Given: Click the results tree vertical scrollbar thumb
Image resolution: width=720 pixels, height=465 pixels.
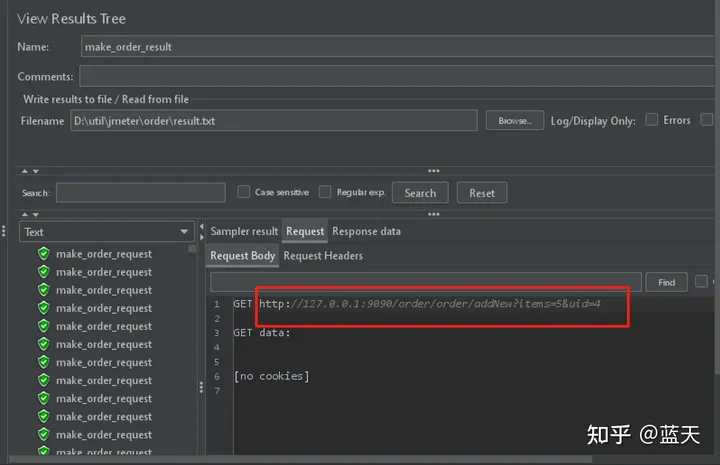Looking at the screenshot, I should coord(192,248).
